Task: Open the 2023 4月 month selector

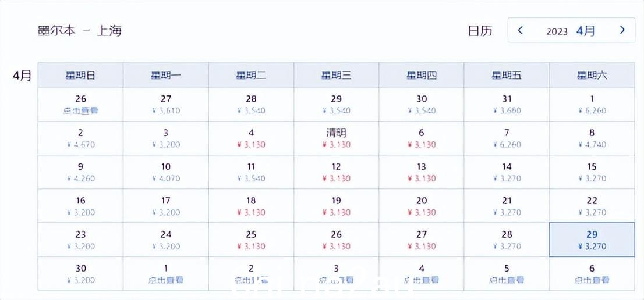Action: coord(571,31)
